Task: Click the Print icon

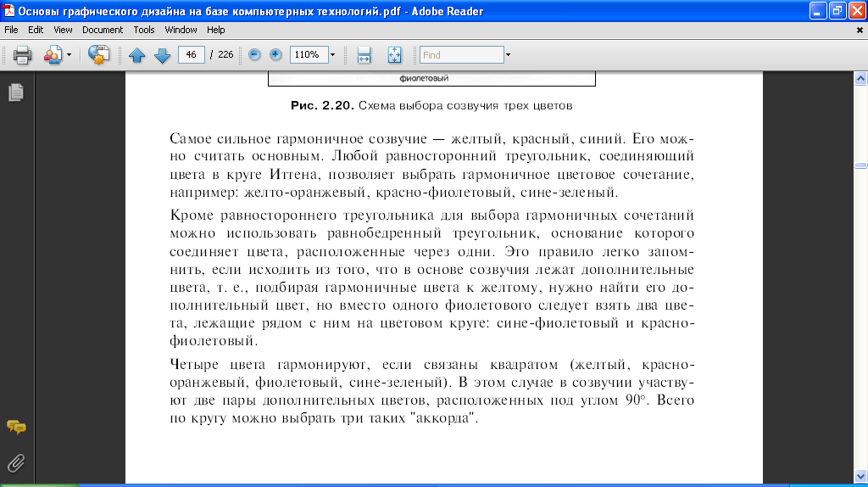Action: click(x=22, y=55)
